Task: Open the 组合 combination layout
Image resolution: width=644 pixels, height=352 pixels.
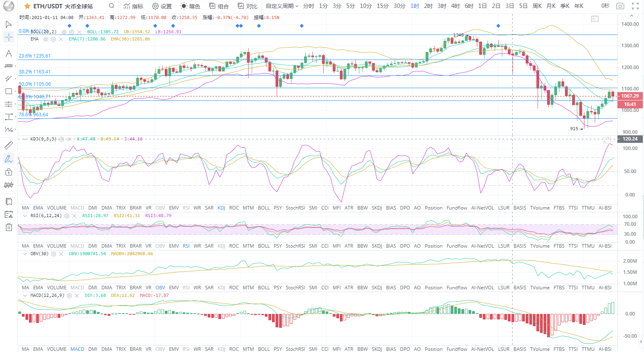Action: click(x=219, y=6)
